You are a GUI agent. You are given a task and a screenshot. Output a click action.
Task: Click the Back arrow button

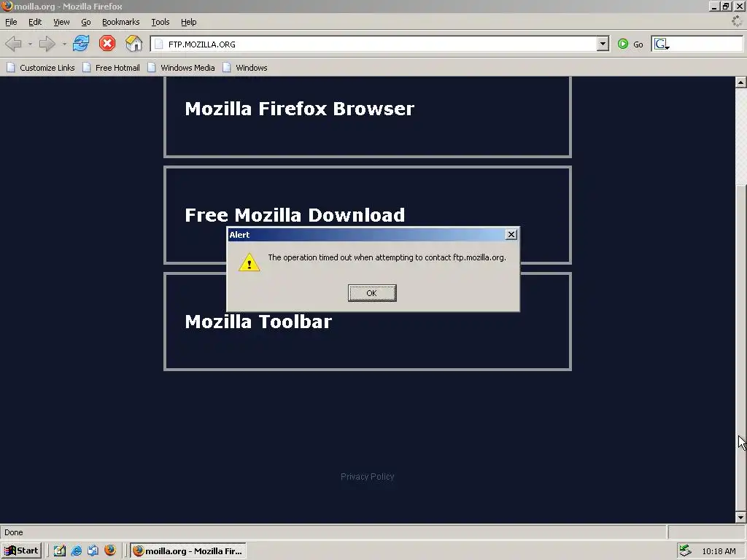coord(13,44)
